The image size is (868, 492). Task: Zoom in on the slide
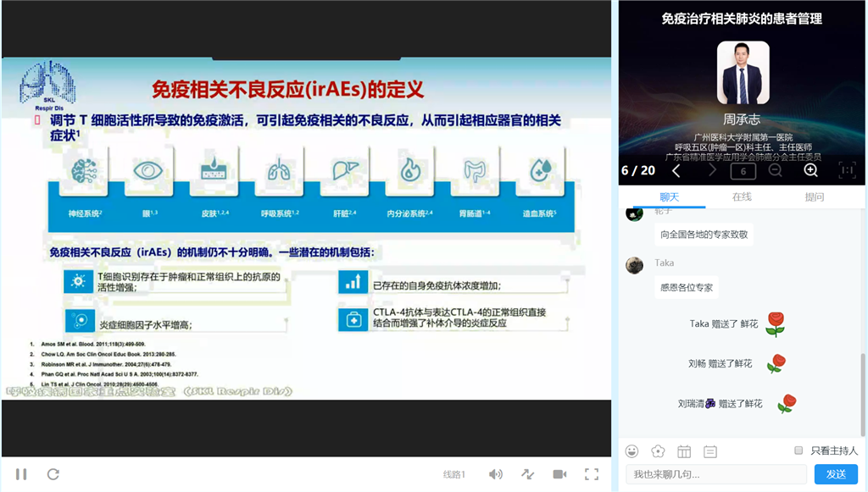(810, 170)
